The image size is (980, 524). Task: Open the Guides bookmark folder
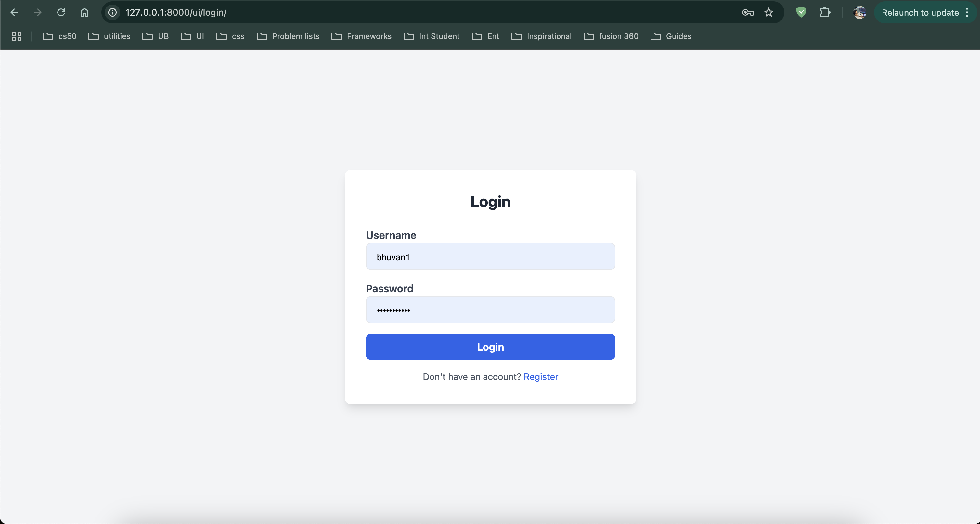click(x=671, y=36)
